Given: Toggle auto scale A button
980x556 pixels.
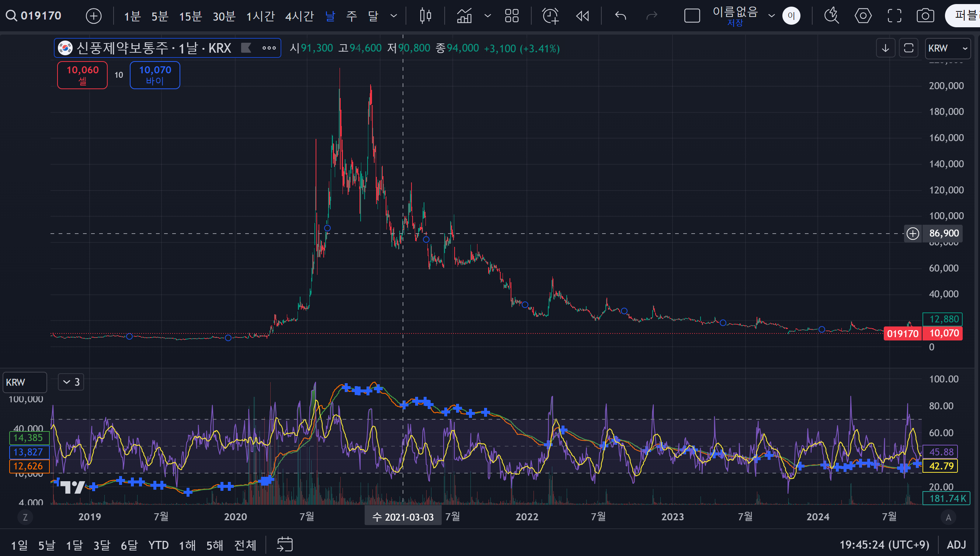Looking at the screenshot, I should (948, 517).
